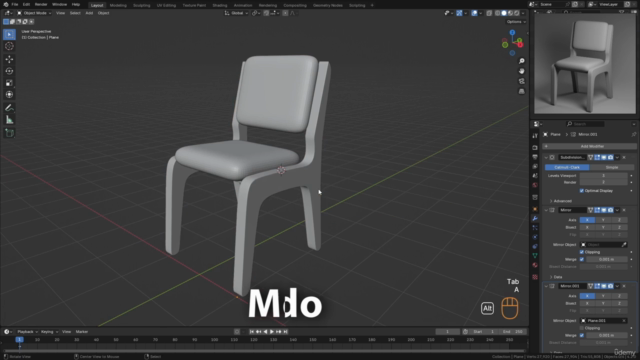Click the Add Modifier button

(589, 146)
